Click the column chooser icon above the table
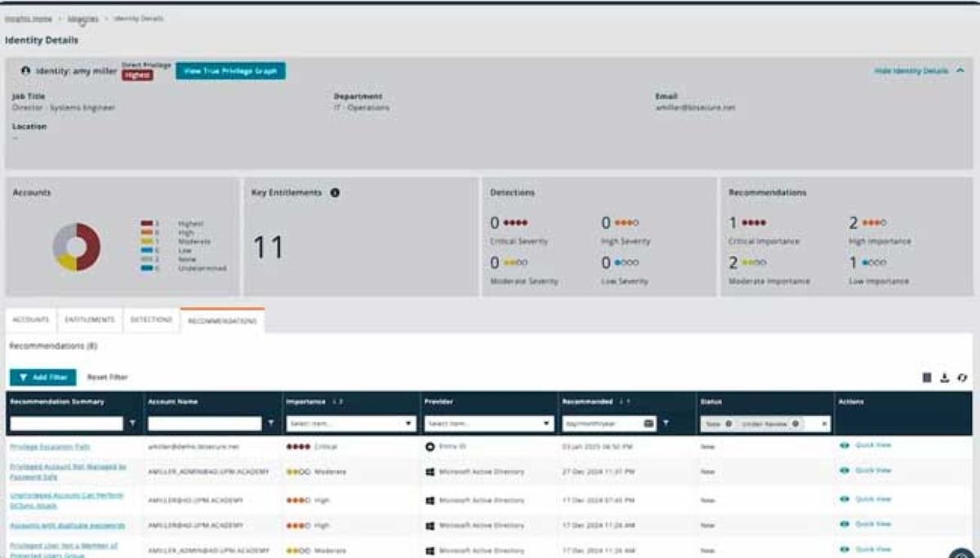The image size is (980, 558). [927, 377]
